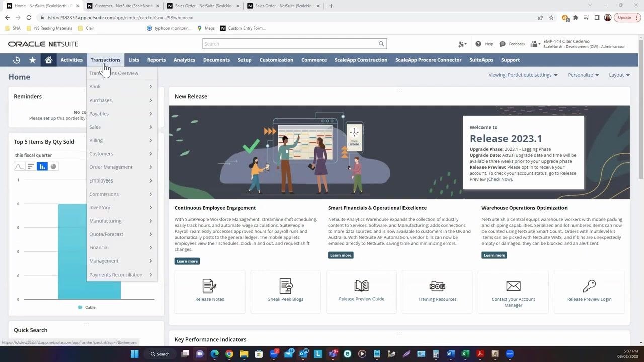
Task: Click the Windows Start button
Action: (134, 354)
